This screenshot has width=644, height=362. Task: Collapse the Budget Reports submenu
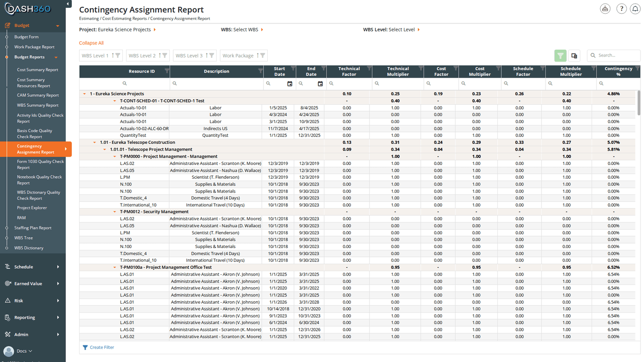click(56, 57)
